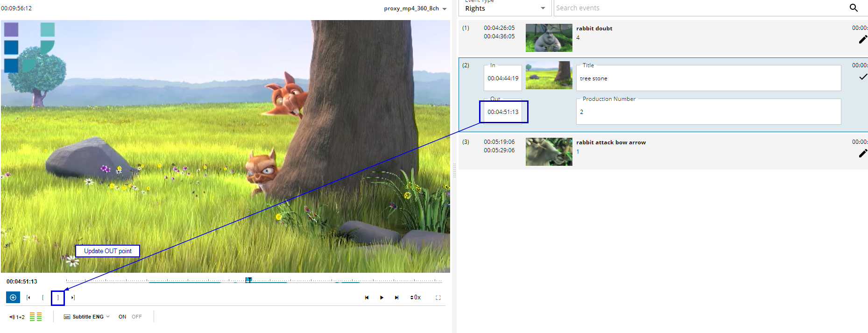Open the rabbit doubt thumbnail
Screen dimensions: 868x333
point(549,38)
